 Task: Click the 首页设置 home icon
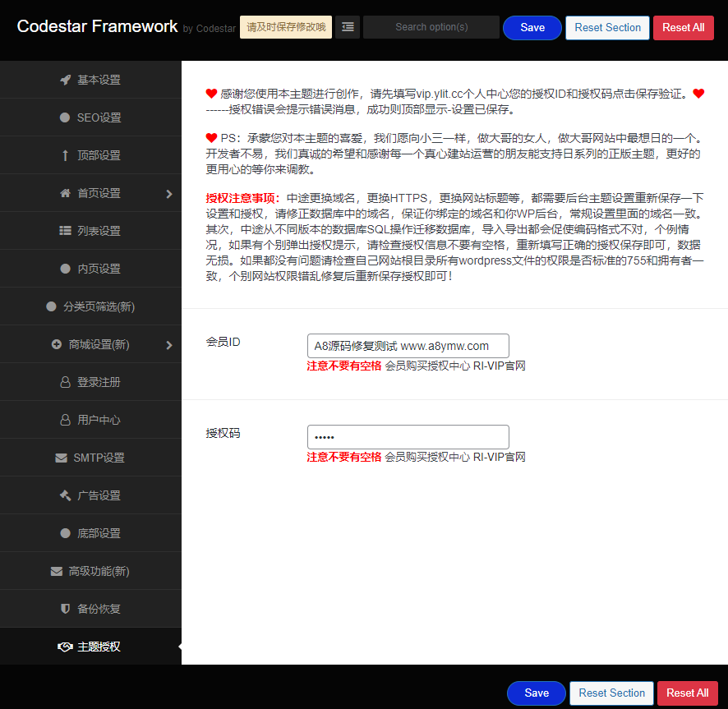click(66, 192)
